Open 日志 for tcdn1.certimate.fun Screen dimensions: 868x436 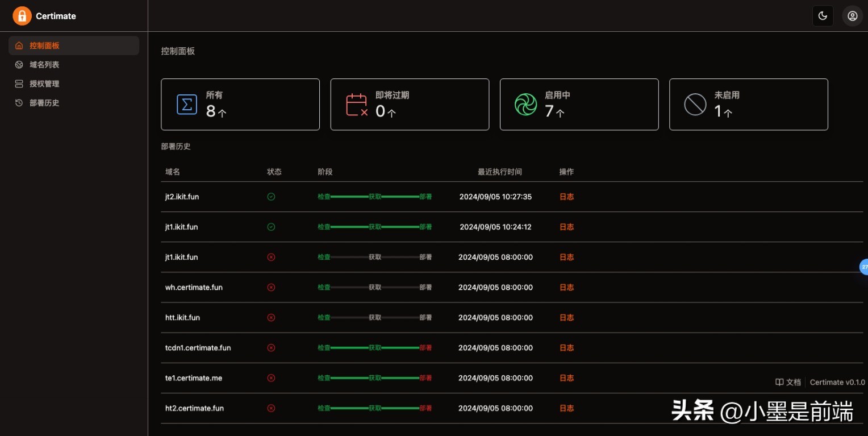(x=566, y=347)
